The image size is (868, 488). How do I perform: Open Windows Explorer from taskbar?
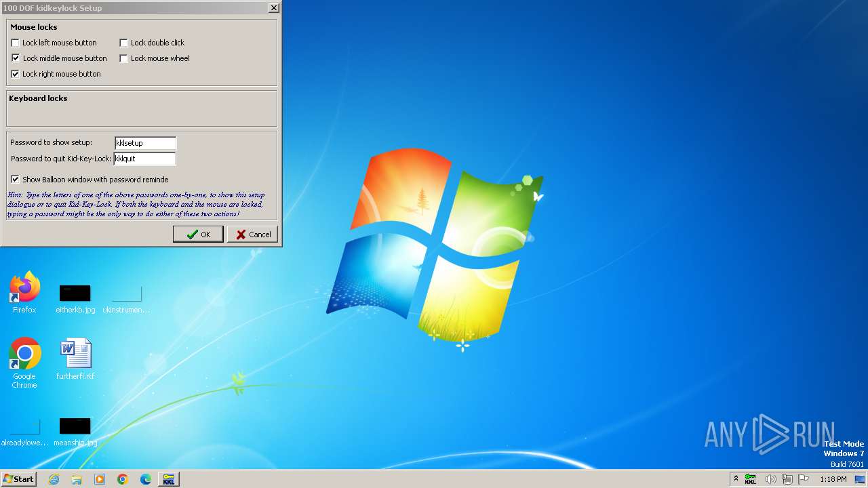tap(77, 479)
